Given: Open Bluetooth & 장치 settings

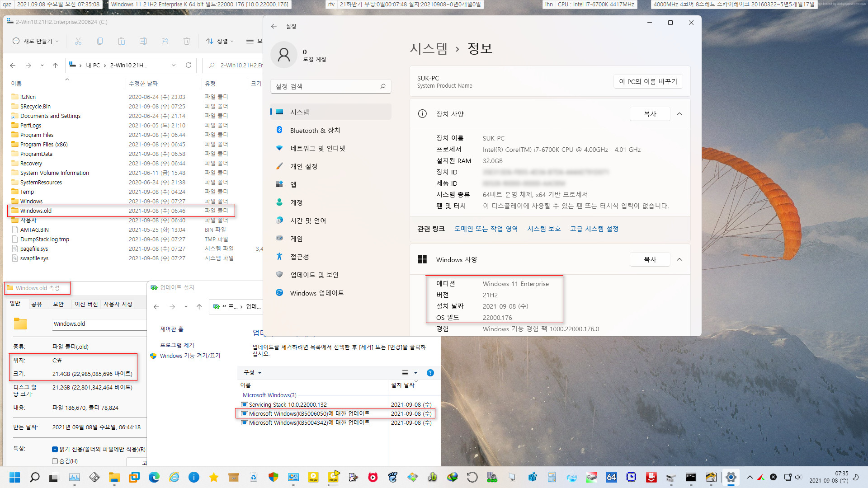Looking at the screenshot, I should (331, 130).
